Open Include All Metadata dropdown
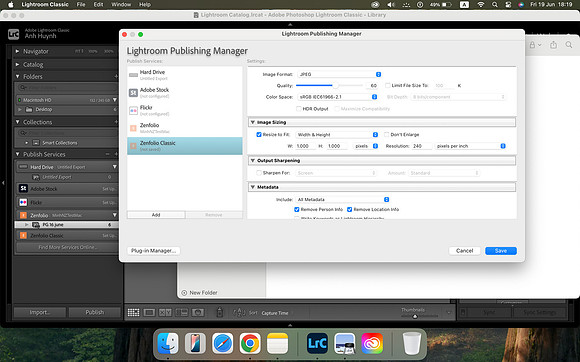The image size is (580, 362). pyautogui.click(x=343, y=199)
